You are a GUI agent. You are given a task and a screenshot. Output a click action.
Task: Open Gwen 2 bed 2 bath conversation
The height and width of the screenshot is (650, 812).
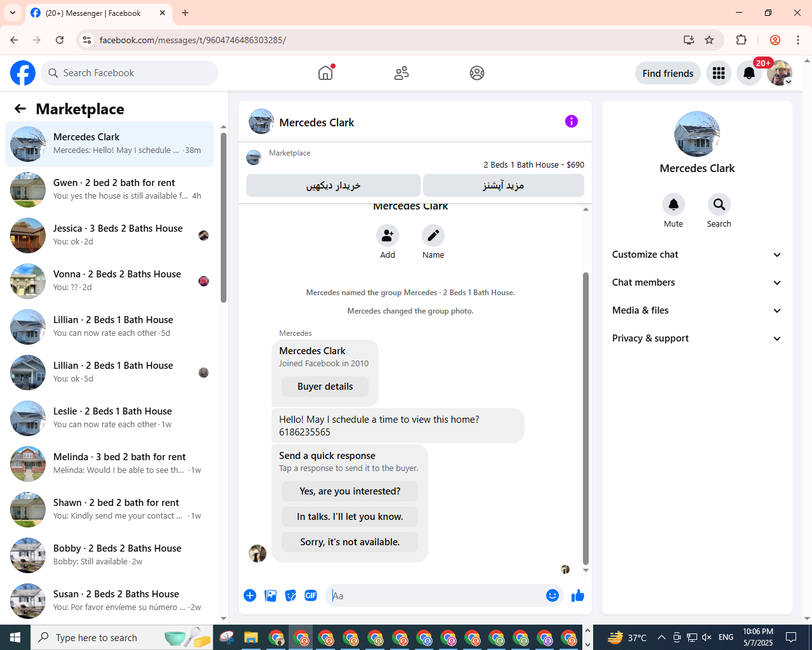click(x=109, y=190)
